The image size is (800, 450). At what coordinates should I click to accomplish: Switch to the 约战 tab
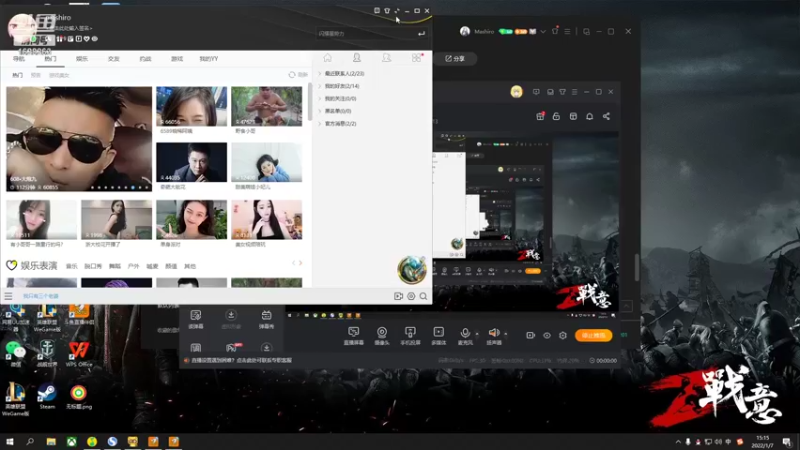click(x=145, y=59)
